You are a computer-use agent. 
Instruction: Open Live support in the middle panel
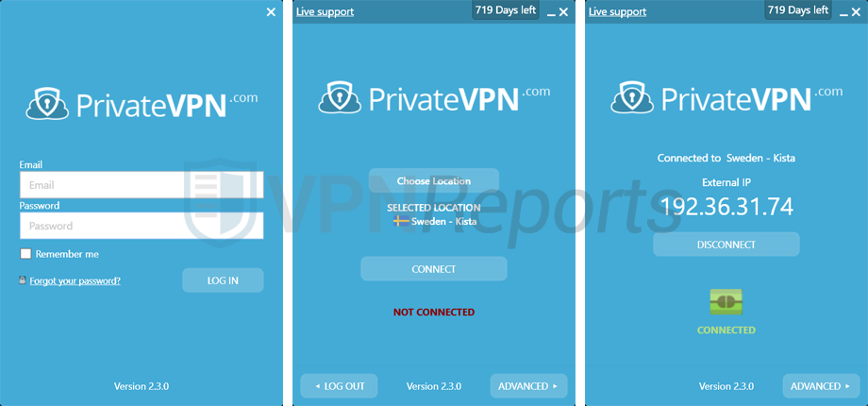tap(325, 11)
